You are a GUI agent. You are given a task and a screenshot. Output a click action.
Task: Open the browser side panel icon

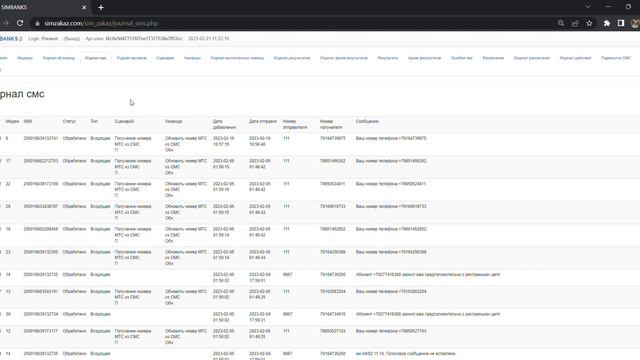[x=621, y=23]
